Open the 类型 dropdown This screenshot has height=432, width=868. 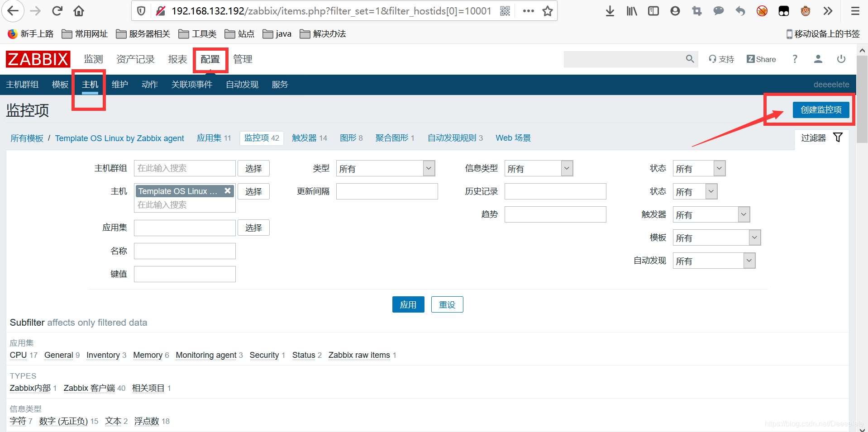[x=386, y=169]
